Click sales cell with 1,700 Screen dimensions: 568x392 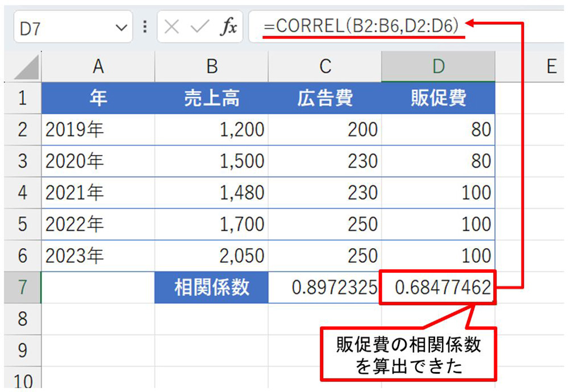(211, 224)
